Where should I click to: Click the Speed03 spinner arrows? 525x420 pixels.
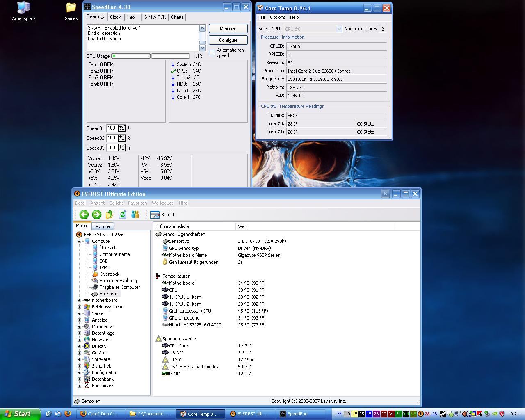coord(122,148)
